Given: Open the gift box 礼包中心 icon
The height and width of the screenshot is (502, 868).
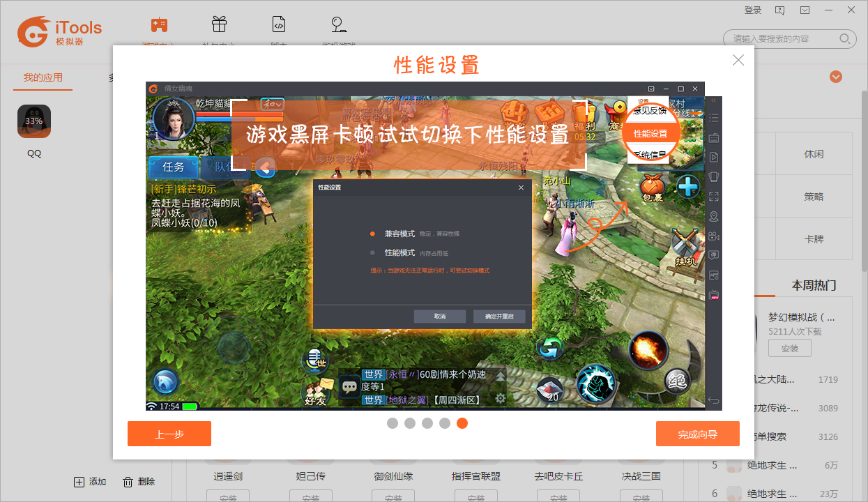Looking at the screenshot, I should [x=219, y=25].
